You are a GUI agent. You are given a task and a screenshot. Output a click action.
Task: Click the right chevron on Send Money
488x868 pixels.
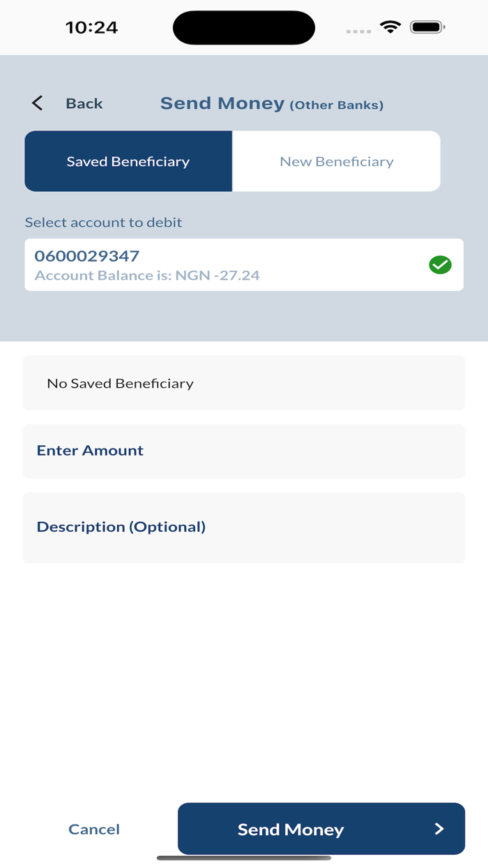[439, 829]
